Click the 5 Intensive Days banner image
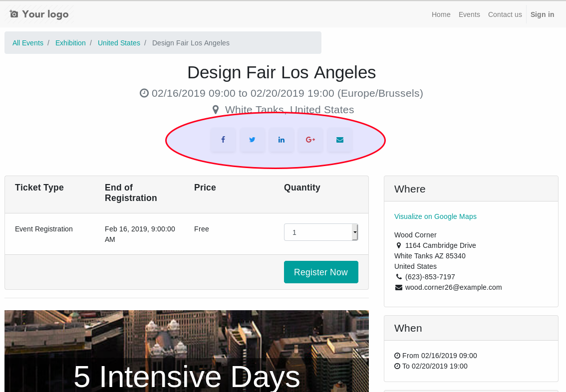Viewport: 566px width, 392px height. (x=187, y=351)
